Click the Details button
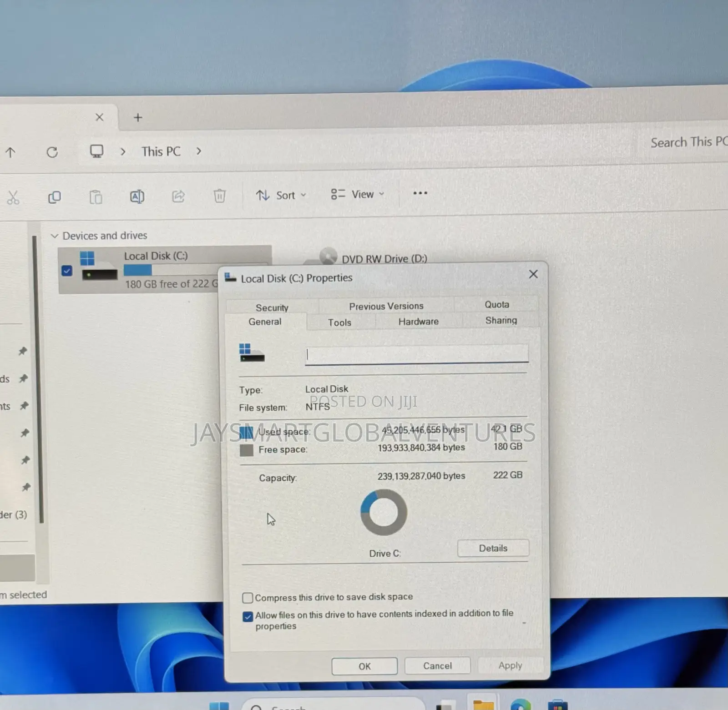Screen dimensions: 728x710 click(493, 548)
